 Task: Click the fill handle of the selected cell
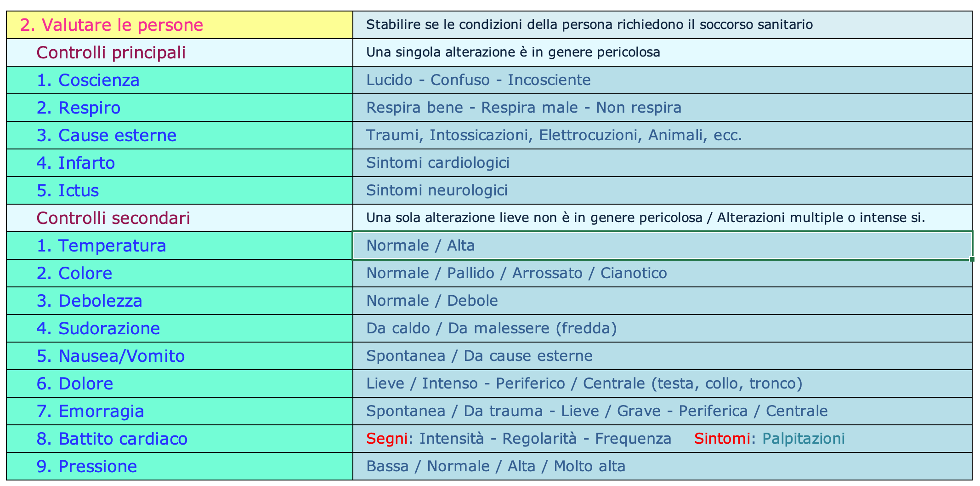[x=972, y=259]
